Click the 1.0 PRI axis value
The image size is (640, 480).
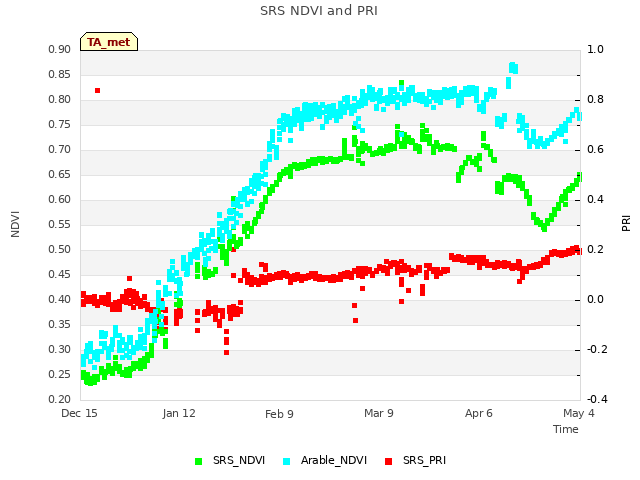(595, 49)
